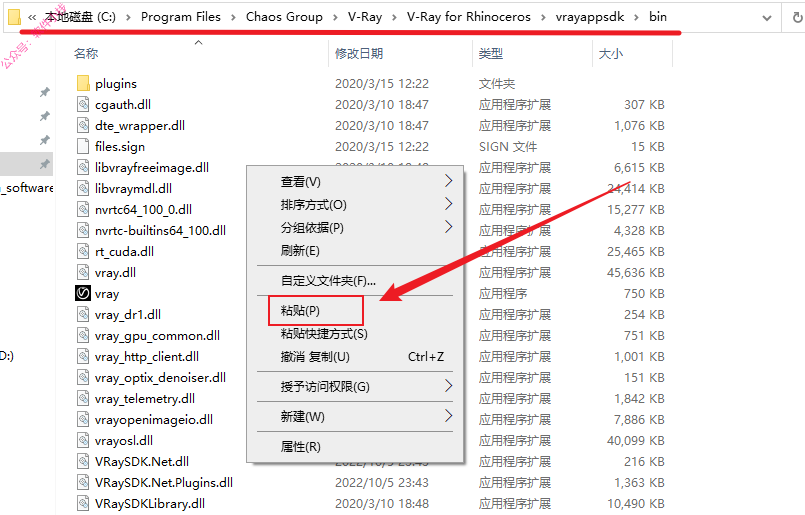Image resolution: width=805 pixels, height=515 pixels.
Task: Select the plugins folder name
Action: (116, 84)
